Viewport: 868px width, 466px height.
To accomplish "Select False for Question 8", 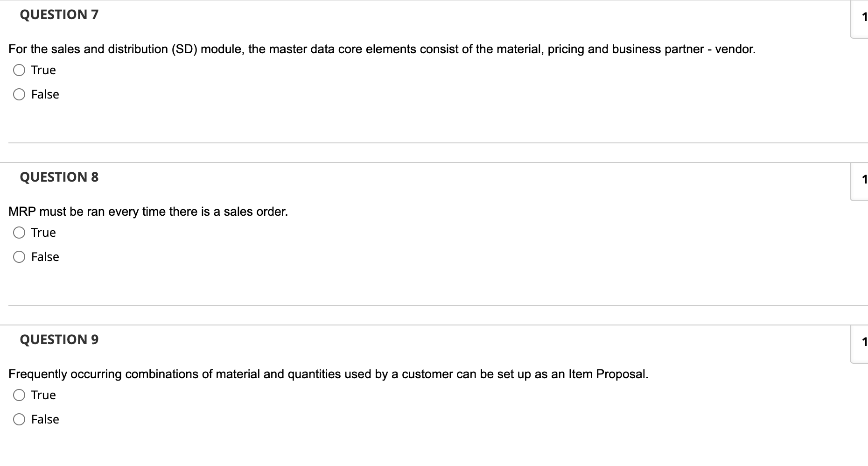I will (19, 257).
